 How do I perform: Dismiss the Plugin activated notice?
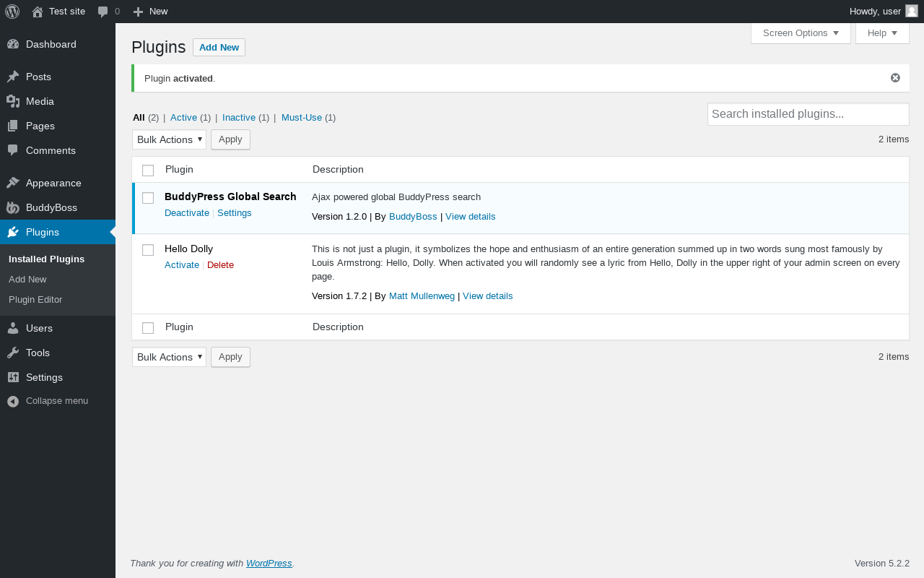pos(895,78)
